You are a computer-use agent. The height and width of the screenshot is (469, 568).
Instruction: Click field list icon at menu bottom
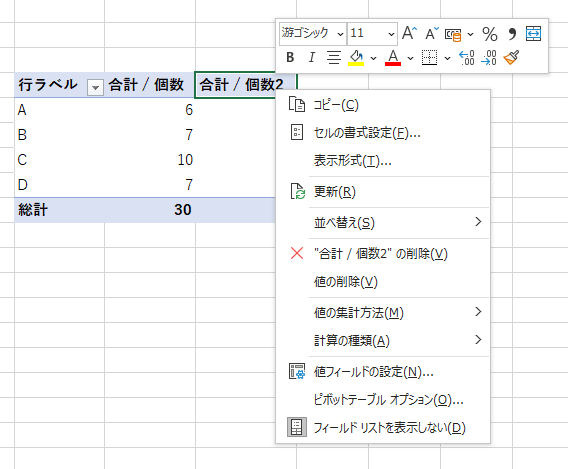click(x=297, y=427)
